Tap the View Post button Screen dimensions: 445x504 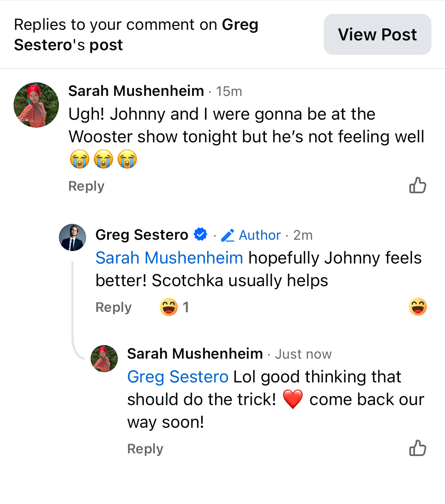(x=377, y=34)
